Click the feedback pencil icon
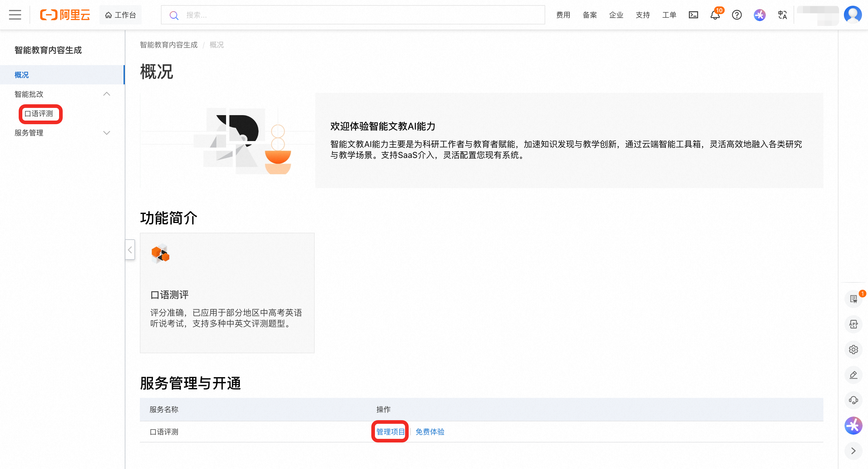 coord(853,375)
